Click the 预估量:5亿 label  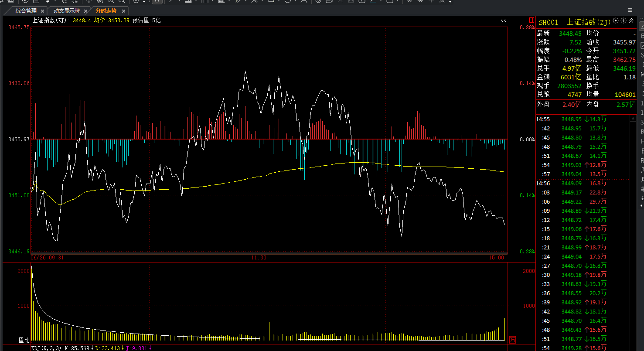coord(147,20)
